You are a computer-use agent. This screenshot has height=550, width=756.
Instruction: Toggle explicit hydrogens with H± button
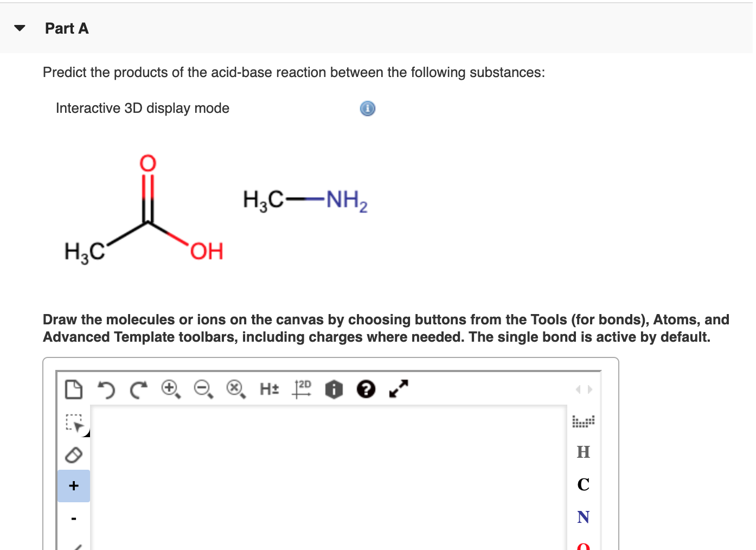tap(269, 389)
